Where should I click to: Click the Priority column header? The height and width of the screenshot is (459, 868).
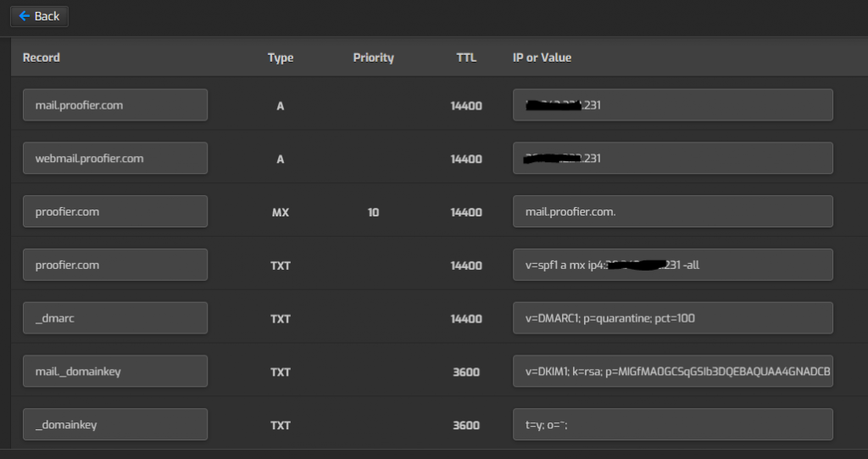pos(374,58)
